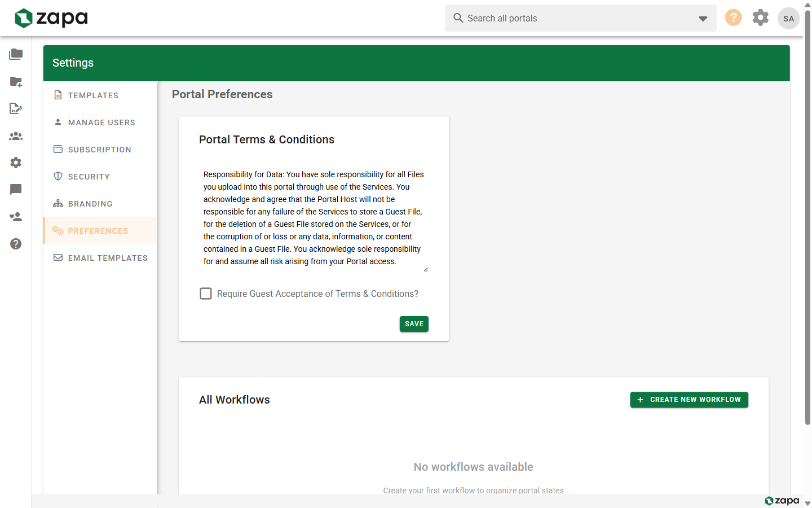Click the page vertical scrollbar
Image resolution: width=812 pixels, height=508 pixels.
pyautogui.click(x=807, y=217)
